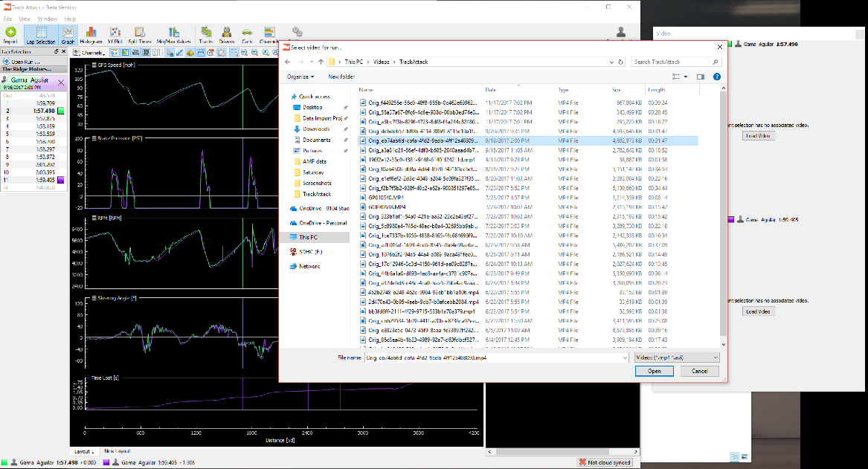Open the Channels dropdown in graph toolbar
The width and height of the screenshot is (868, 469).
tap(90, 53)
